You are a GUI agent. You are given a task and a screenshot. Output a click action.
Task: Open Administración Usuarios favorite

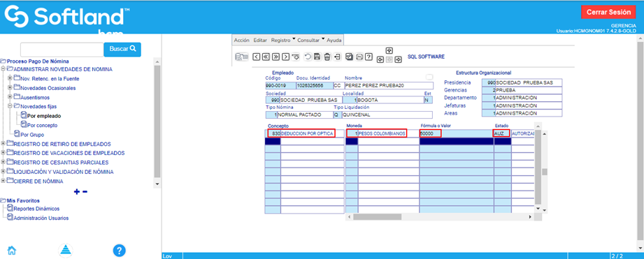pyautogui.click(x=41, y=218)
